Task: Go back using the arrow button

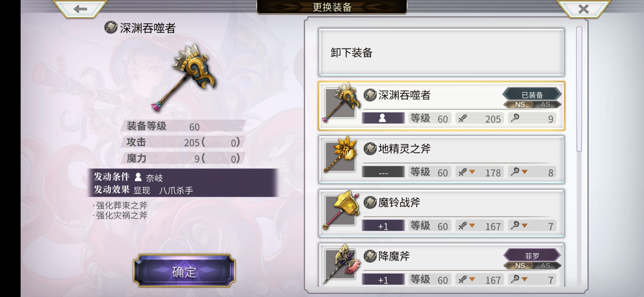Action: coord(80,9)
